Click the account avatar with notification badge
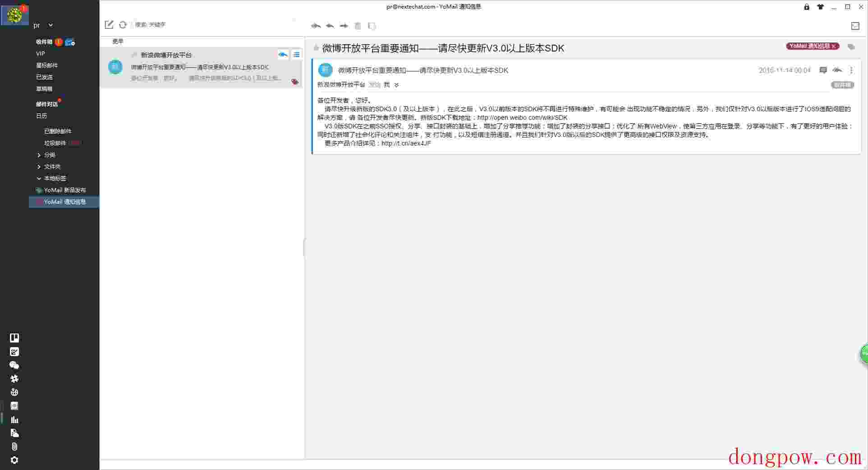The height and width of the screenshot is (470, 868). [15, 15]
